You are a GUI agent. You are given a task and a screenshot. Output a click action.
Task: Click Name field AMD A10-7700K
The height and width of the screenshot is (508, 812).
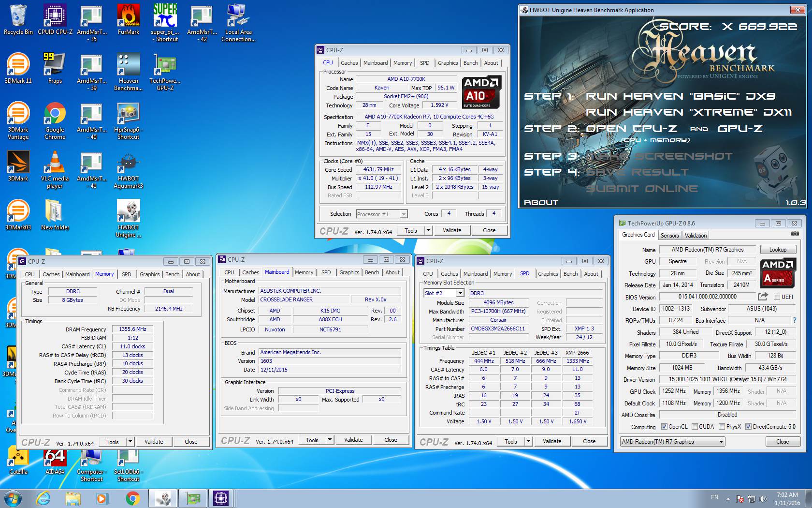(x=406, y=79)
